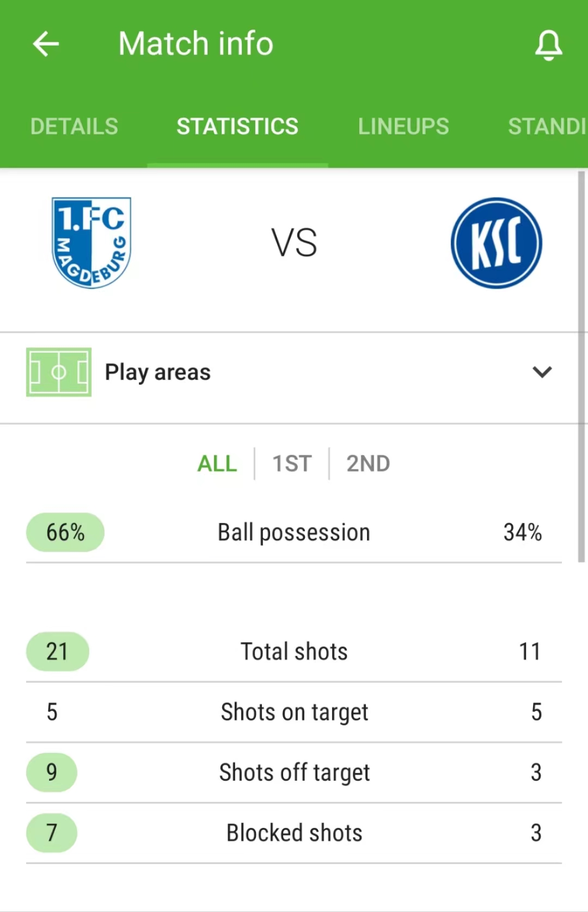Click the Shots on target row
This screenshot has height=912, width=588.
click(294, 712)
